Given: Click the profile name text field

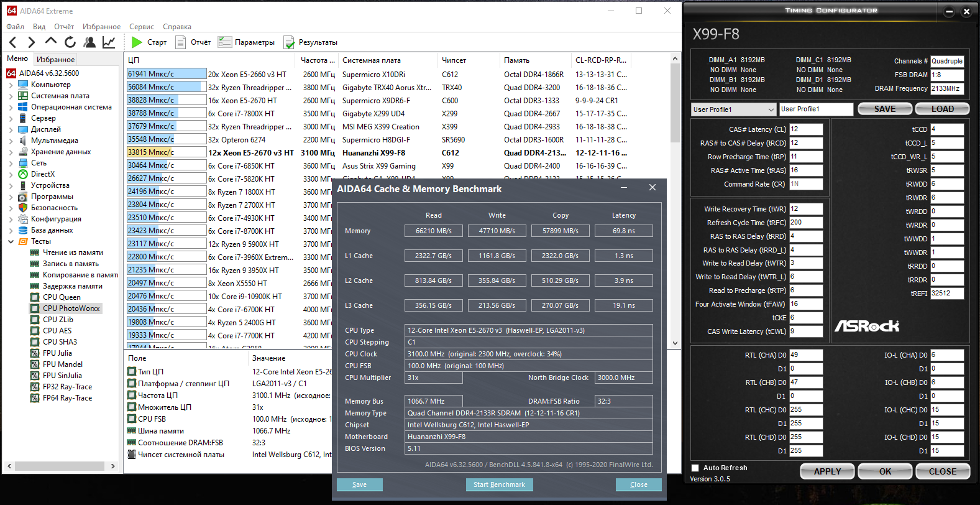Looking at the screenshot, I should (816, 109).
